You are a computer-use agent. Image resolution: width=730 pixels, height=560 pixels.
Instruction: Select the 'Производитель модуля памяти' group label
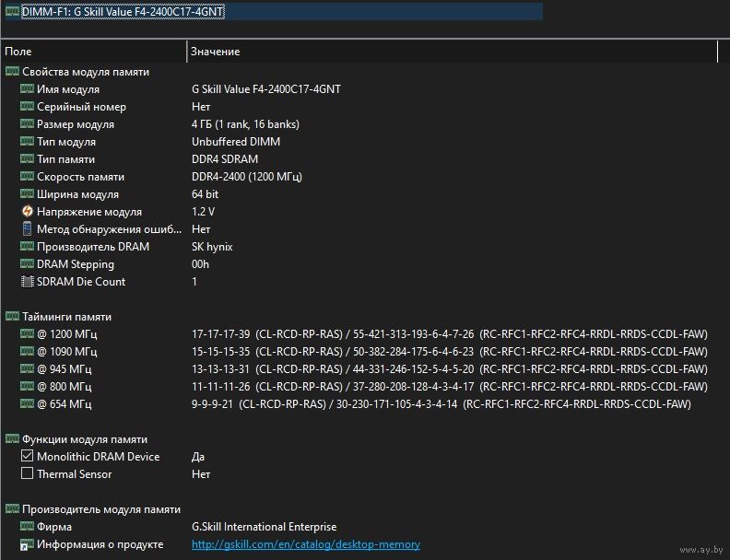click(x=101, y=509)
